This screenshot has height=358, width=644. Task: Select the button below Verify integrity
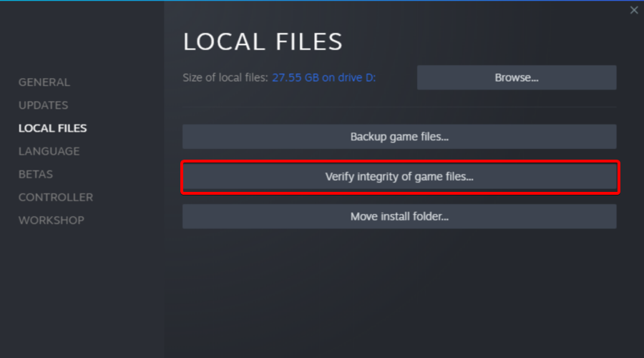[x=399, y=217]
